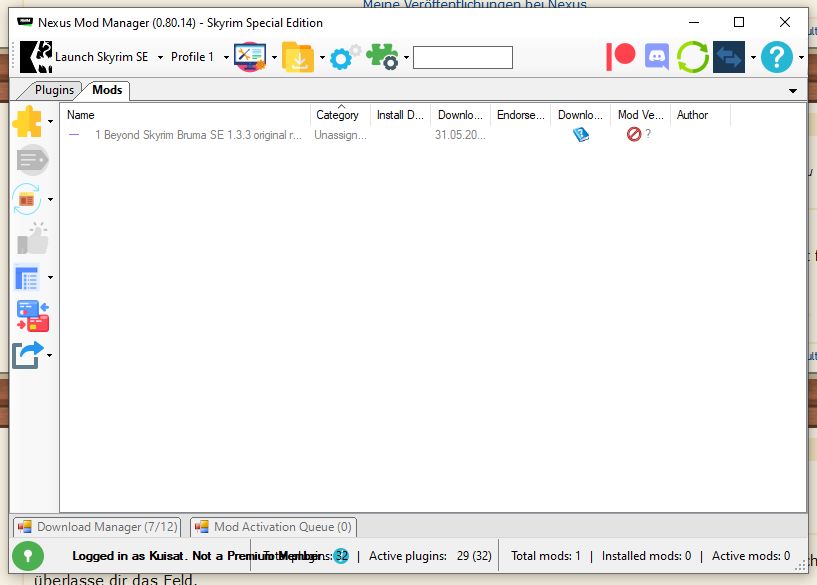Expand the Launch Skyrim SE dropdown arrow
This screenshot has height=585, width=817.
pyautogui.click(x=160, y=57)
